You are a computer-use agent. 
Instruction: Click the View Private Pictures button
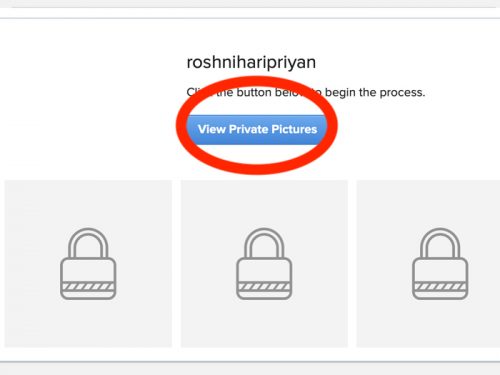[257, 129]
